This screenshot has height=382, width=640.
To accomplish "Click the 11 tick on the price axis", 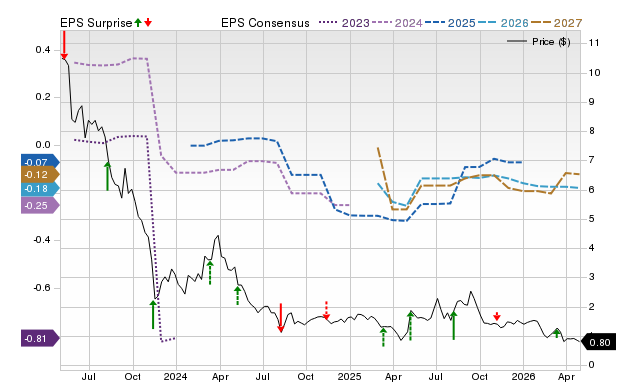I will coord(594,42).
